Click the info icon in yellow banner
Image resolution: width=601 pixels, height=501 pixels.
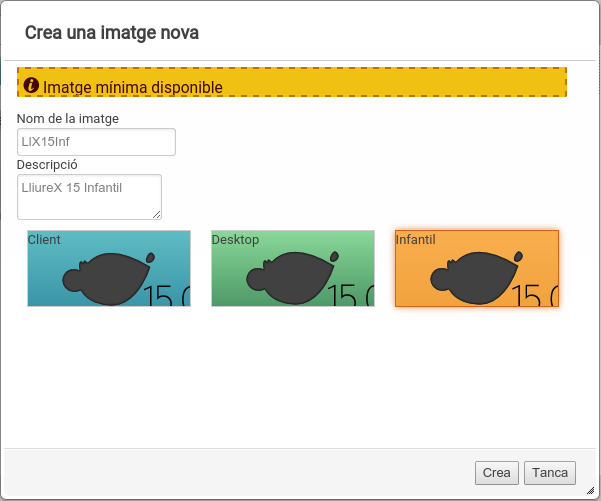pos(31,86)
